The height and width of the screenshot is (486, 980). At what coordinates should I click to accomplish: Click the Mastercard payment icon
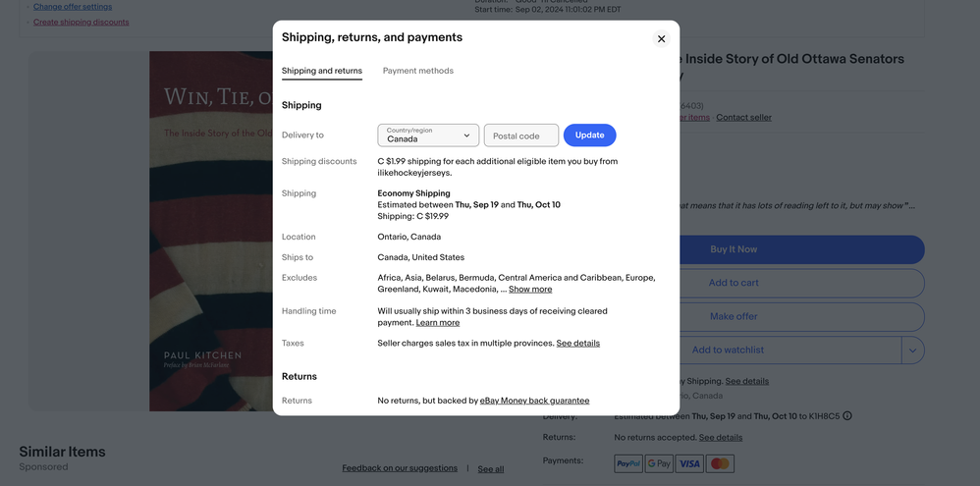pos(720,463)
